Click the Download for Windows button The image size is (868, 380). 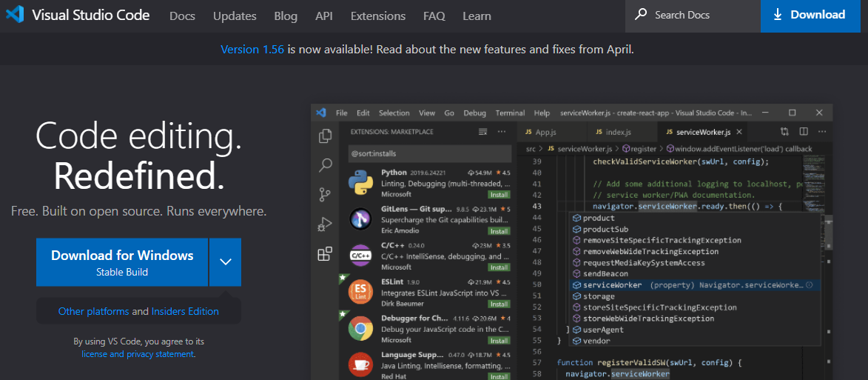click(122, 262)
